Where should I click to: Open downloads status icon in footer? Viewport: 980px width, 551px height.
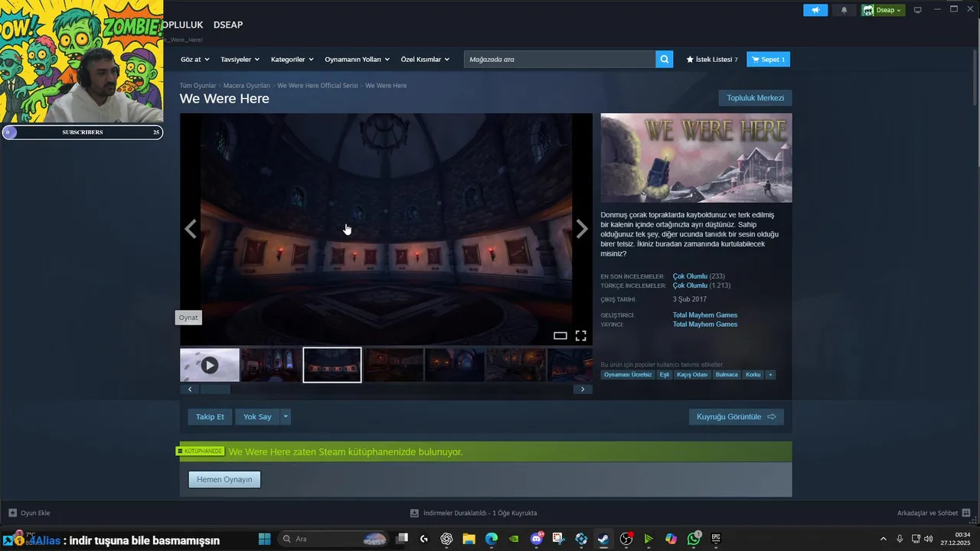pos(414,513)
